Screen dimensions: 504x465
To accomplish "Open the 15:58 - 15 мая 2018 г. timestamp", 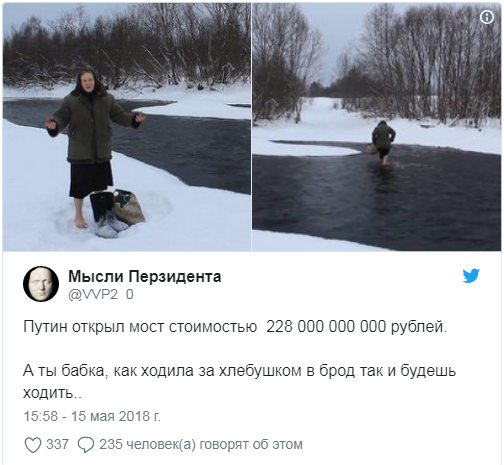I will (92, 416).
